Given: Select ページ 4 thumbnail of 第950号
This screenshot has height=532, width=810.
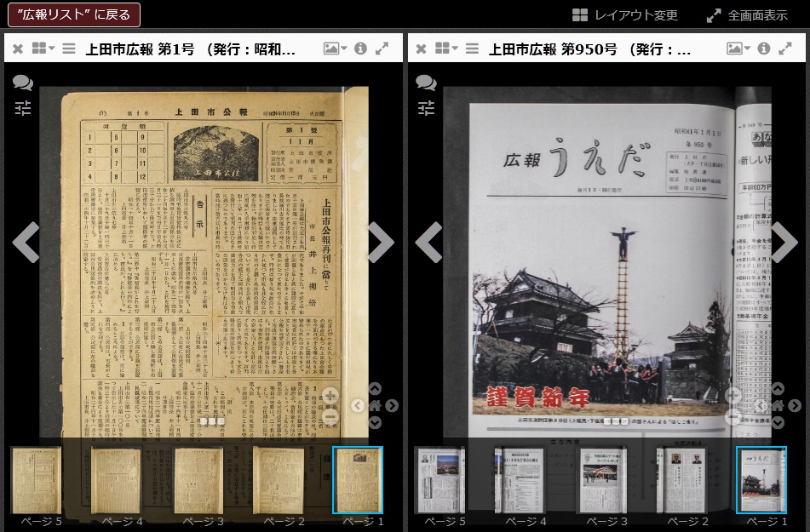Looking at the screenshot, I should coord(520,480).
